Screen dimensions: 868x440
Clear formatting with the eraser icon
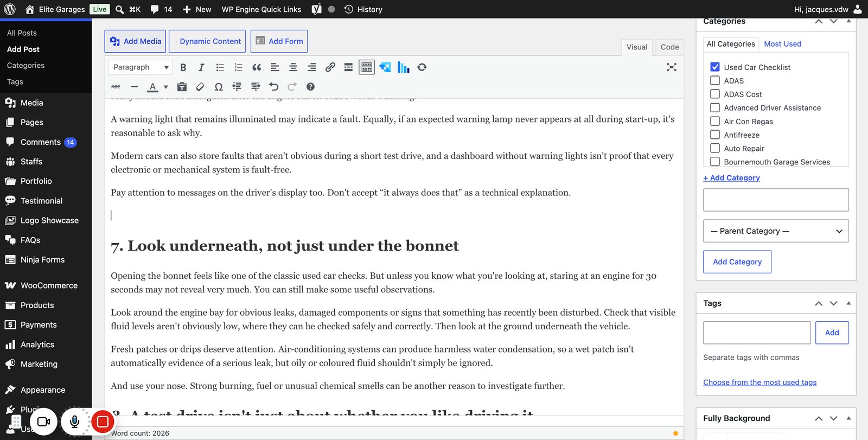tap(200, 87)
